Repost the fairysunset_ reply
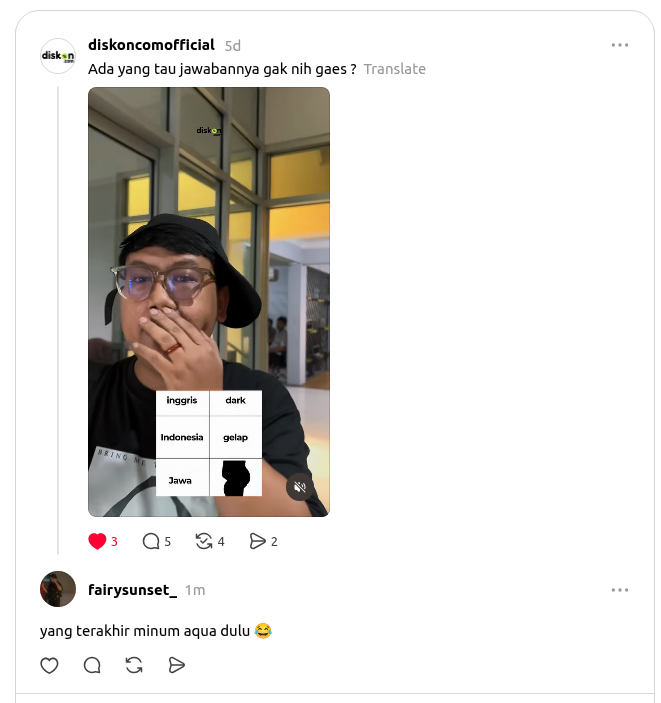 pos(134,665)
